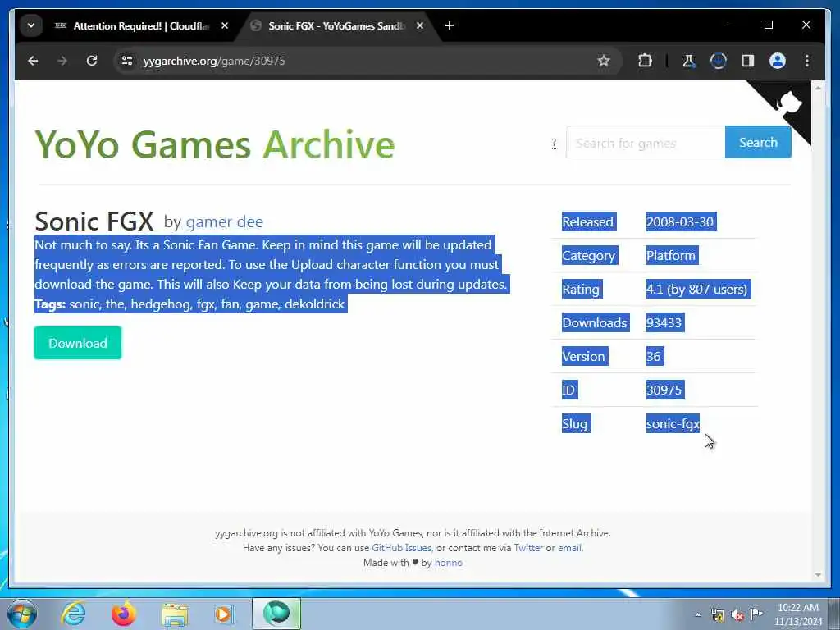The height and width of the screenshot is (630, 840).
Task: Close the Cloudflare tab
Action: point(225,25)
